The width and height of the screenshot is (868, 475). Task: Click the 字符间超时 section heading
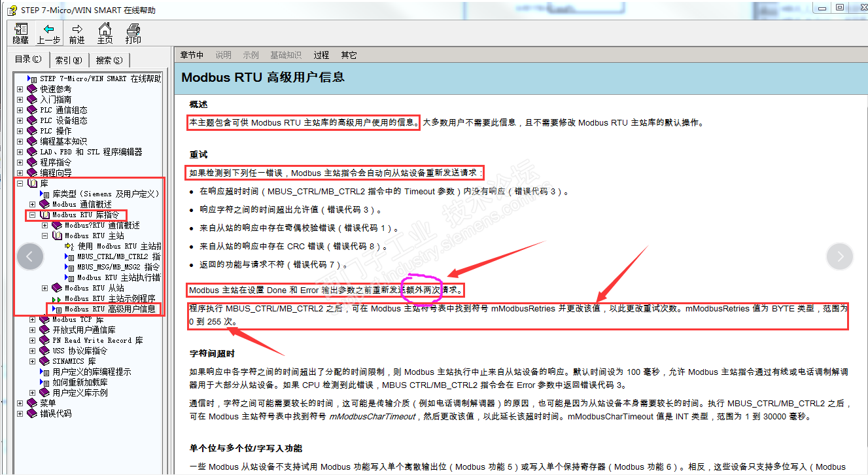pos(212,354)
